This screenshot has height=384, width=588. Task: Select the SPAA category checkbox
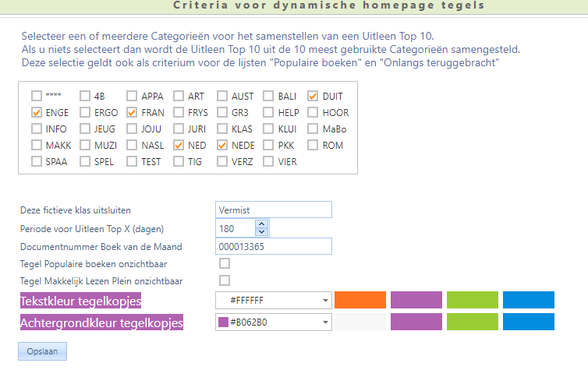click(37, 162)
